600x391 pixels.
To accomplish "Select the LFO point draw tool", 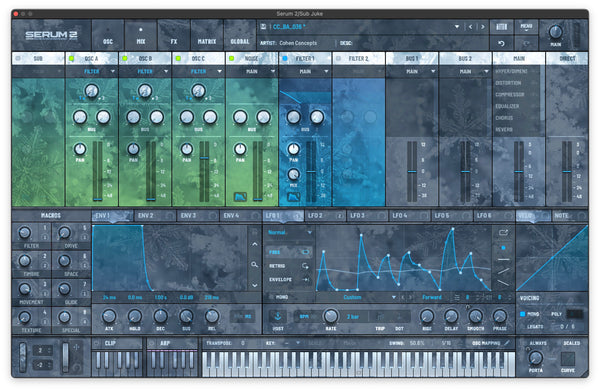I will click(503, 248).
